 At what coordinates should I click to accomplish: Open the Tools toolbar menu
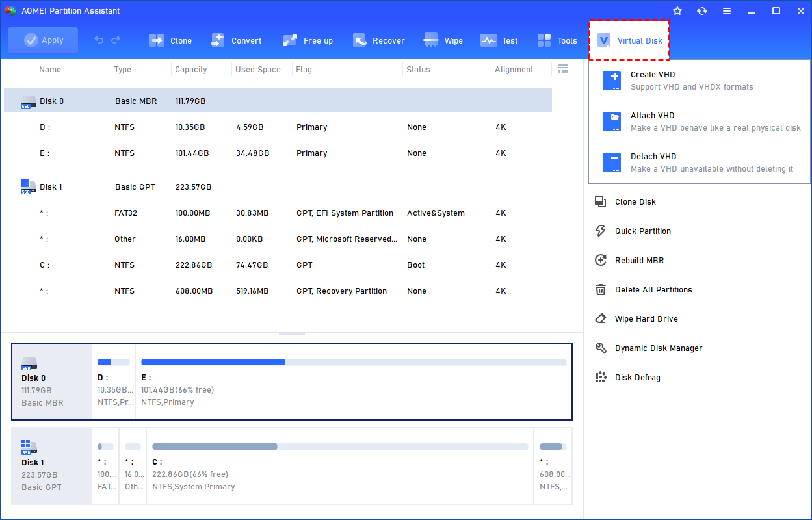click(x=557, y=40)
